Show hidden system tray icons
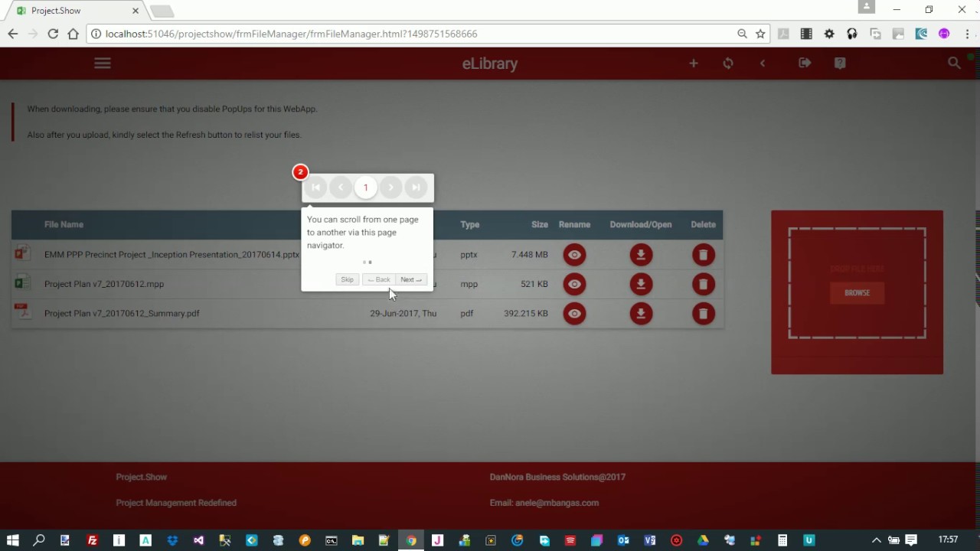This screenshot has width=980, height=551. tap(877, 540)
